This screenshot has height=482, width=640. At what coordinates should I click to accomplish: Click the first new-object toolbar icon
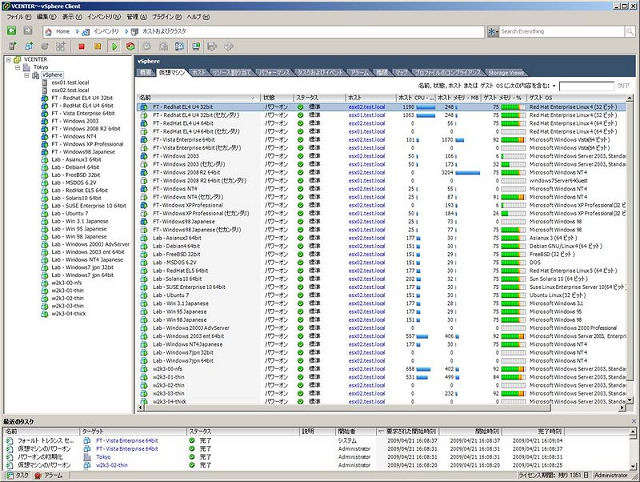13,47
